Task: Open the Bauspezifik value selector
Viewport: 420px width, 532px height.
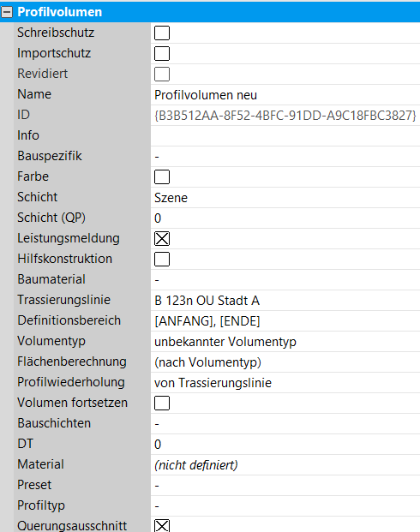Action: pyautogui.click(x=285, y=157)
